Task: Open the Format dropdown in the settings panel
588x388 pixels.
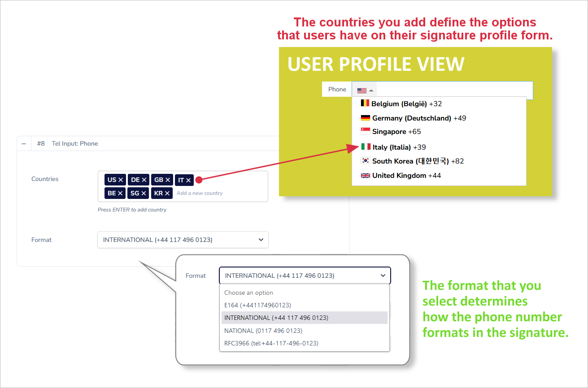Action: tap(183, 240)
